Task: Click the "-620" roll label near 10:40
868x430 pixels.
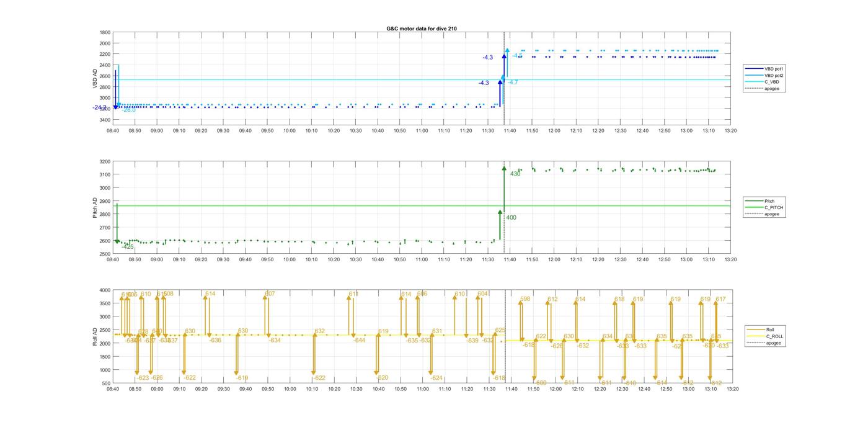Action: [383, 378]
